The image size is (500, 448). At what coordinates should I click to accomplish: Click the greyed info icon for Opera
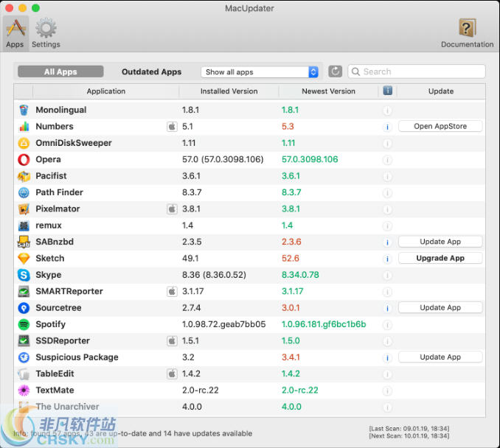click(x=387, y=161)
